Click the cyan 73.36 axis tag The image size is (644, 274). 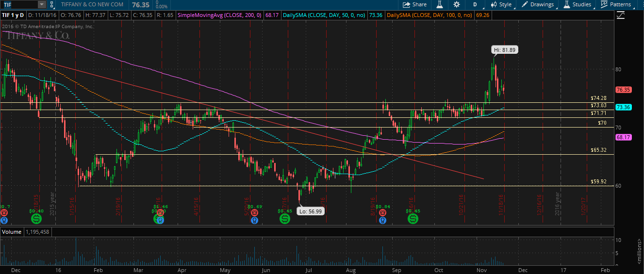click(x=623, y=107)
